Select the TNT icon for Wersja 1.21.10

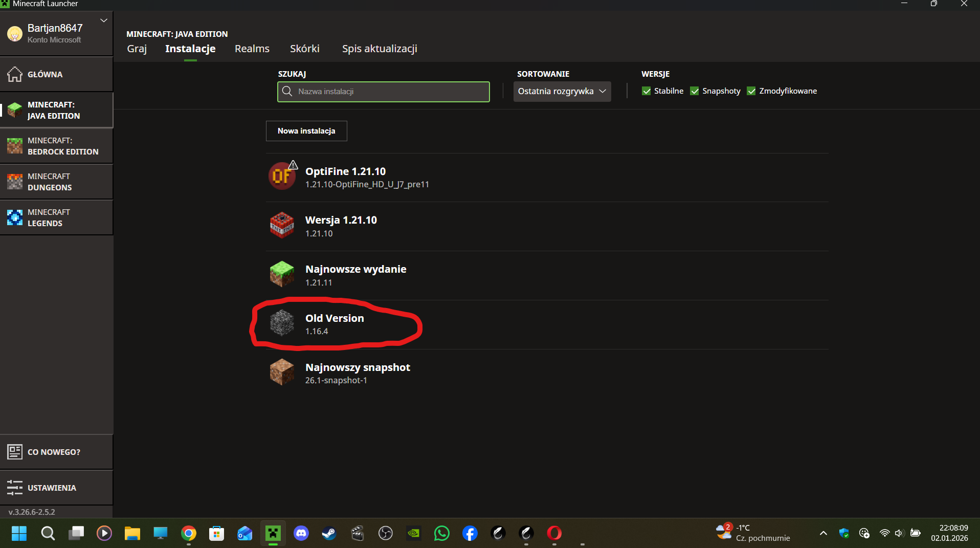[282, 225]
